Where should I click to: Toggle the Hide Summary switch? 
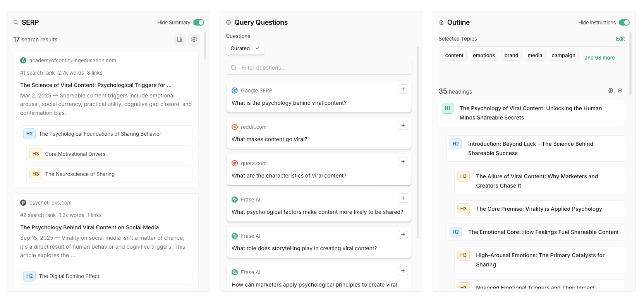coord(199,22)
